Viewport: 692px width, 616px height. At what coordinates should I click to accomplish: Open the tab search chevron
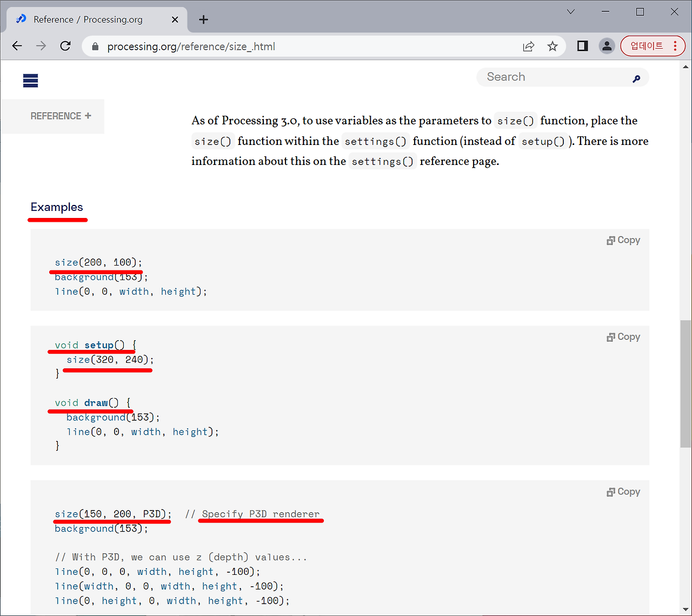(x=571, y=11)
